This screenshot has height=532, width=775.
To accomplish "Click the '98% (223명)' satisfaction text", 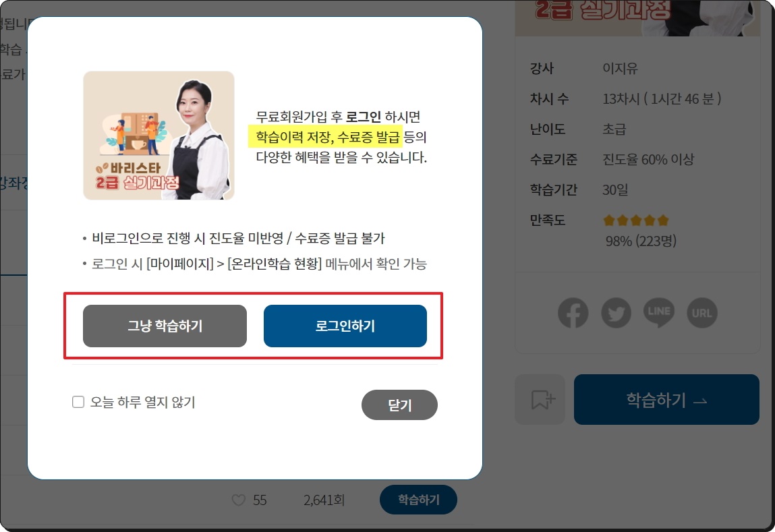I will pyautogui.click(x=641, y=241).
